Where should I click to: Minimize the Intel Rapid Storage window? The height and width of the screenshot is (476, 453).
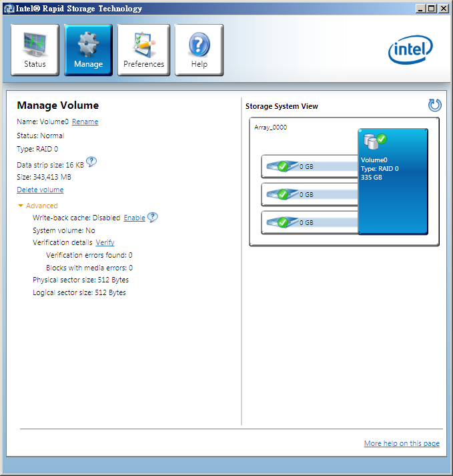tap(420, 9)
